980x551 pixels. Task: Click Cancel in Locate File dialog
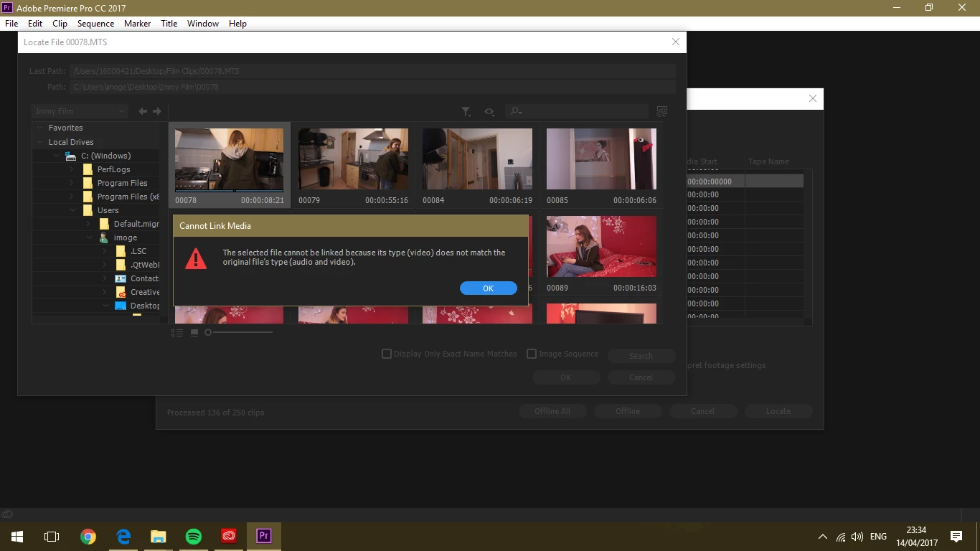(641, 377)
